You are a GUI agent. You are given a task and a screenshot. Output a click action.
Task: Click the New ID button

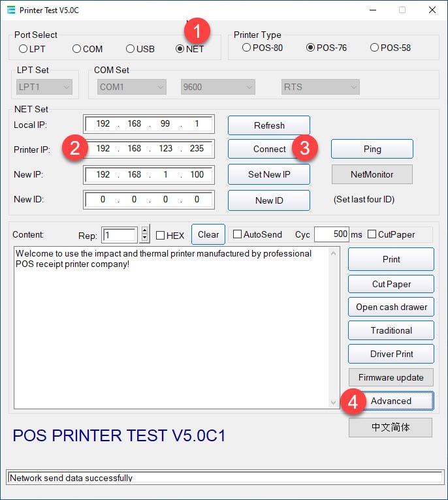tap(269, 200)
